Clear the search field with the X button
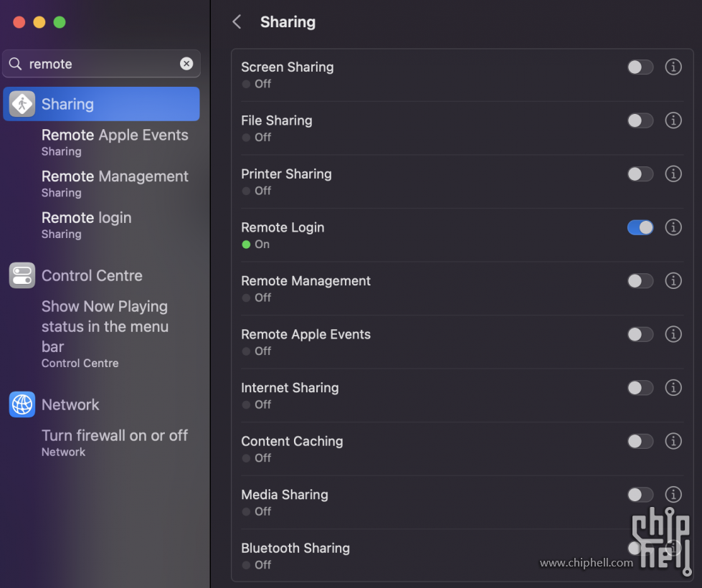The width and height of the screenshot is (702, 588). click(186, 64)
